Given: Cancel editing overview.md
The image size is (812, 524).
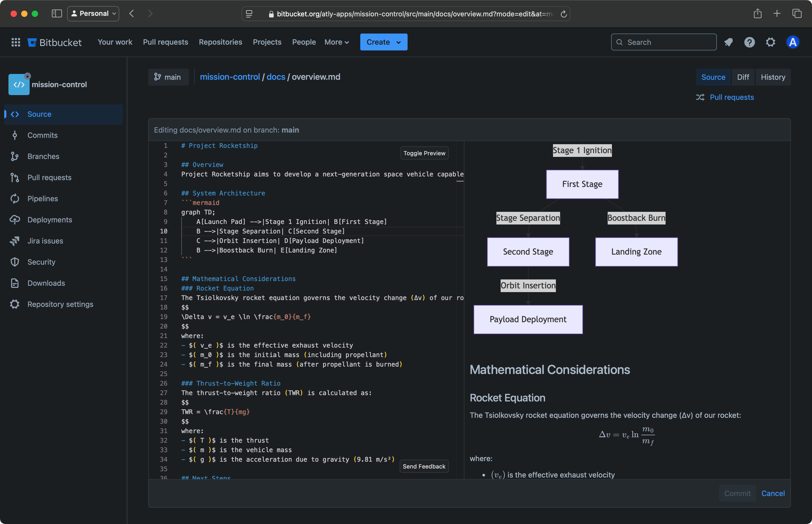Looking at the screenshot, I should pos(773,493).
